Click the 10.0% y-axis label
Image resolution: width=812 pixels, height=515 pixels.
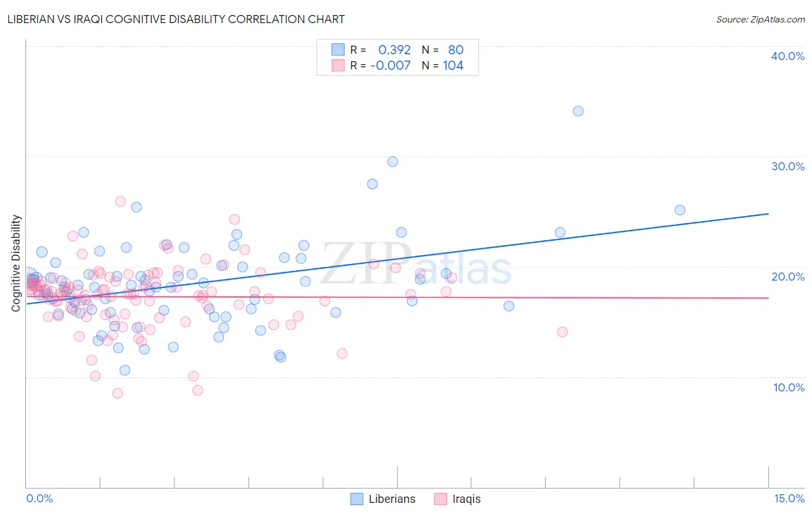(789, 387)
